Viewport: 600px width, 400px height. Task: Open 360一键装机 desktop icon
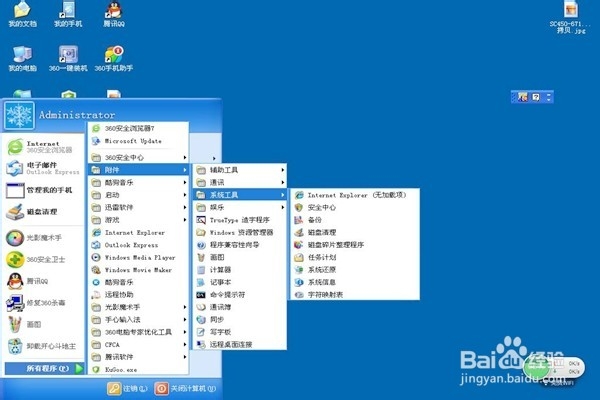pyautogui.click(x=68, y=59)
